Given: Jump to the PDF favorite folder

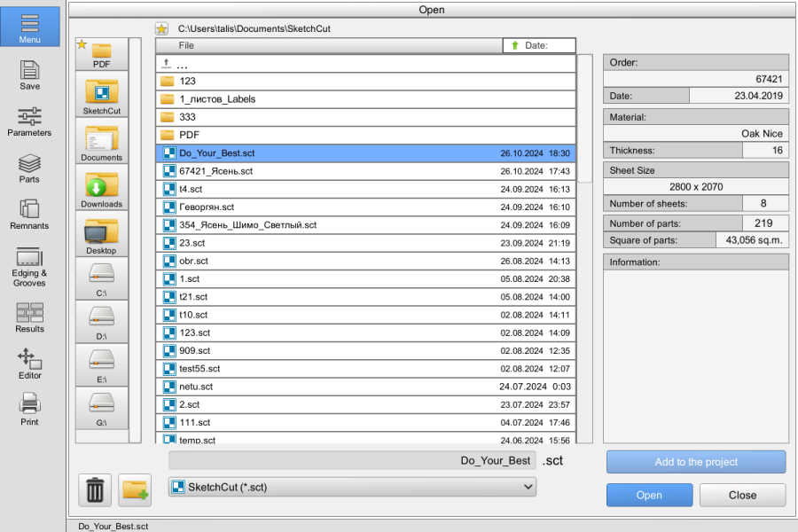Looking at the screenshot, I should pos(102,54).
